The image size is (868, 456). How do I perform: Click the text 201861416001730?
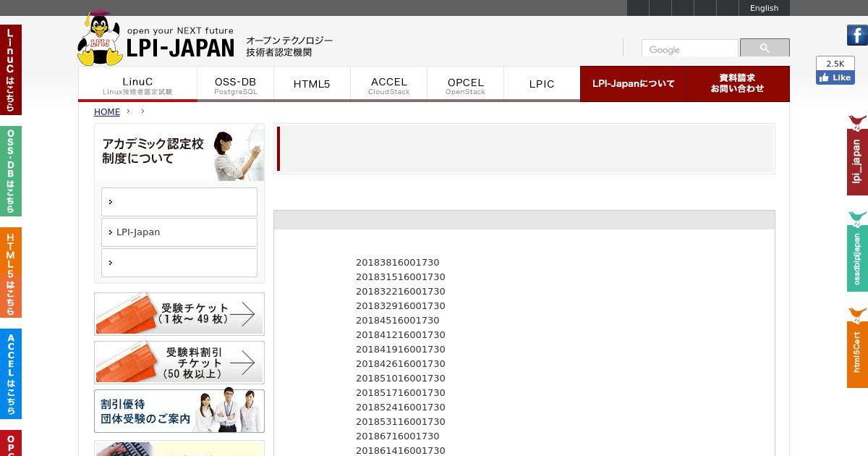click(x=400, y=450)
